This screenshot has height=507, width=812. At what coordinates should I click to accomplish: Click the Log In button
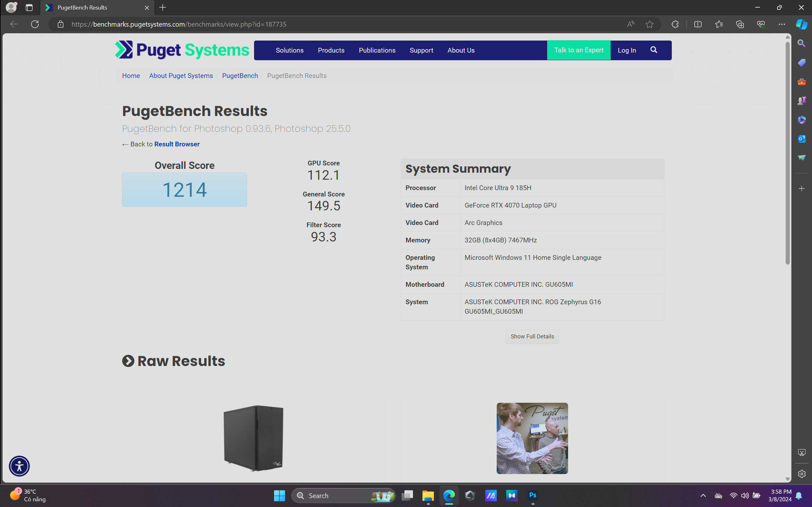pos(627,50)
